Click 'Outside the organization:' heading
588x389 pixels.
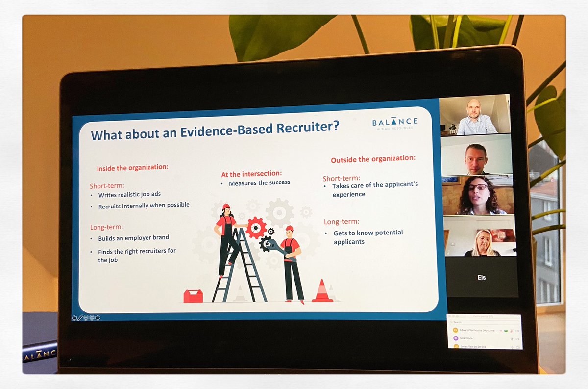coord(373,159)
